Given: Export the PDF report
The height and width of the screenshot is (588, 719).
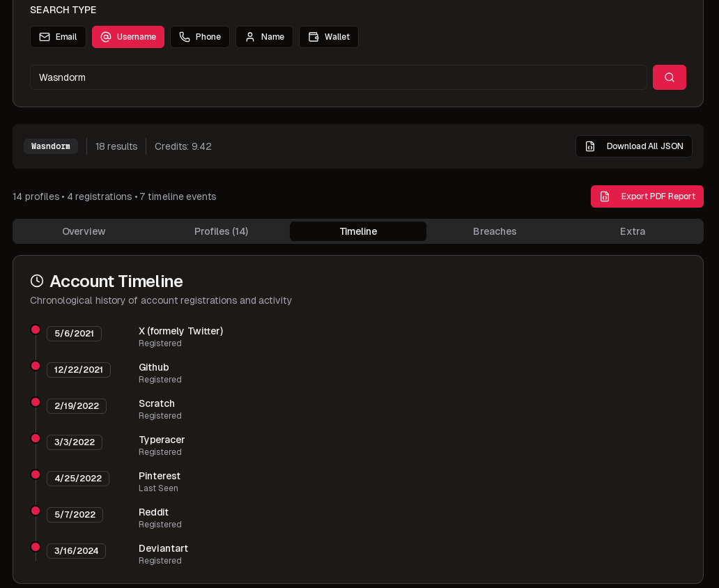Looking at the screenshot, I should pyautogui.click(x=647, y=196).
